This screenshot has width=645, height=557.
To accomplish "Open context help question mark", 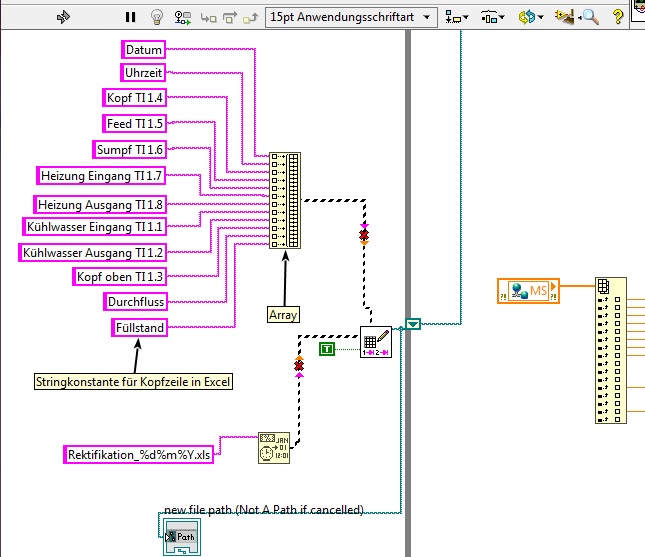I will click(618, 17).
